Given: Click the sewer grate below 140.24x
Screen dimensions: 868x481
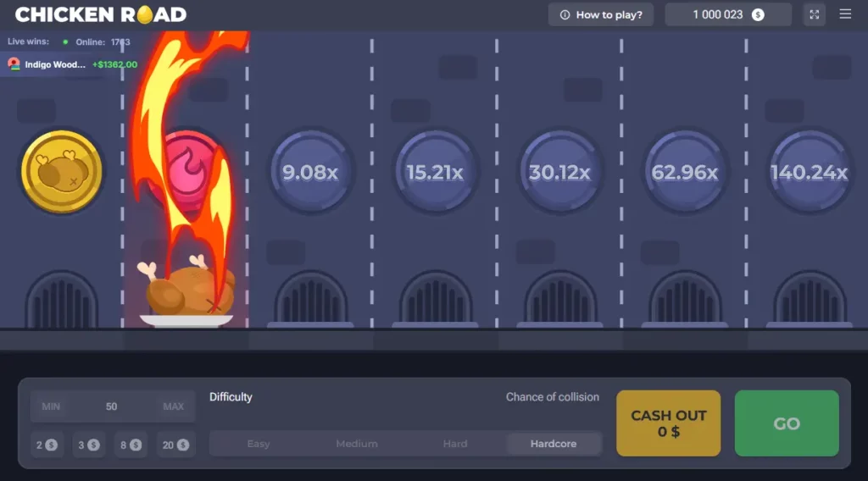Looking at the screenshot, I should 810,299.
